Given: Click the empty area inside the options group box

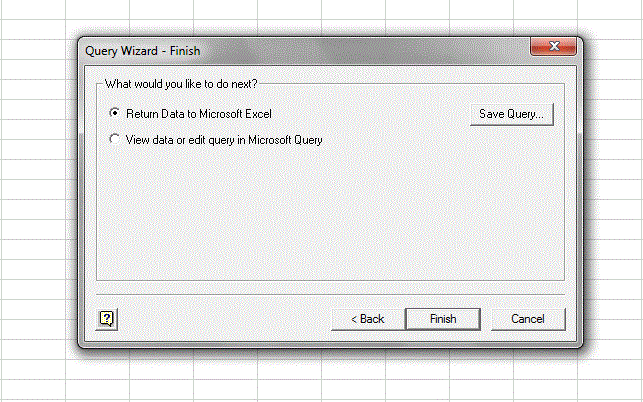Looking at the screenshot, I should pyautogui.click(x=330, y=215).
